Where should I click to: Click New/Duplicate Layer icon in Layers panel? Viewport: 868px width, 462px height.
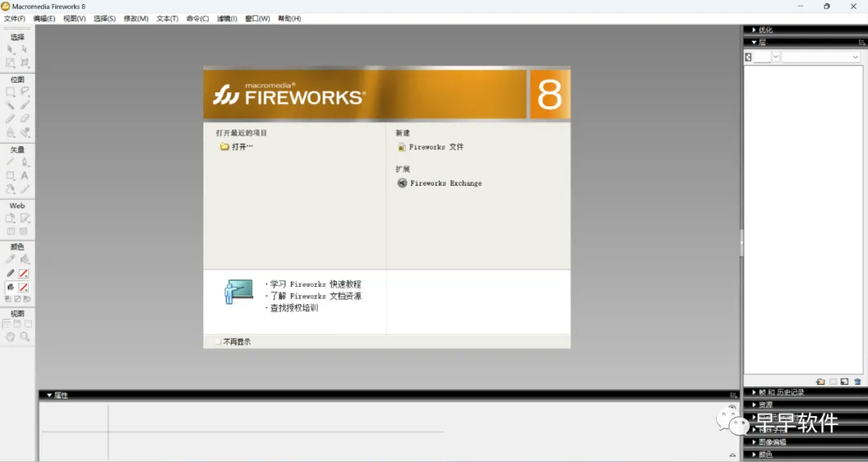click(x=821, y=382)
